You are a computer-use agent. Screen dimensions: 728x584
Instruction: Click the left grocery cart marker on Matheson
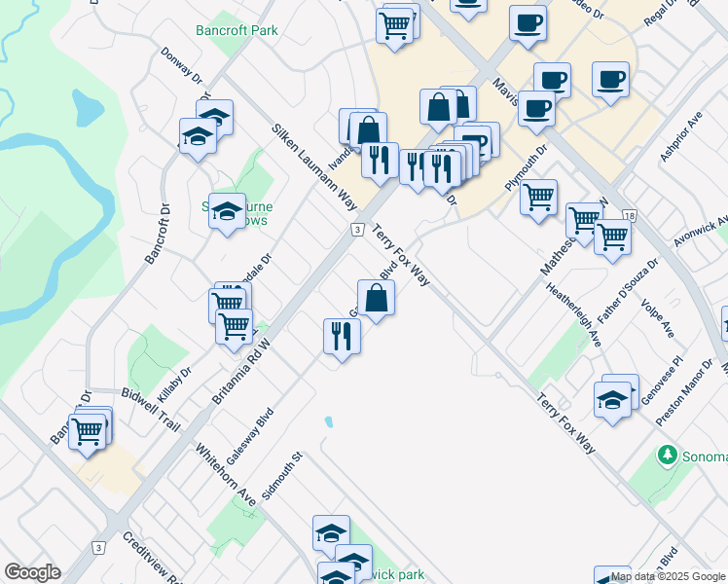click(x=584, y=222)
